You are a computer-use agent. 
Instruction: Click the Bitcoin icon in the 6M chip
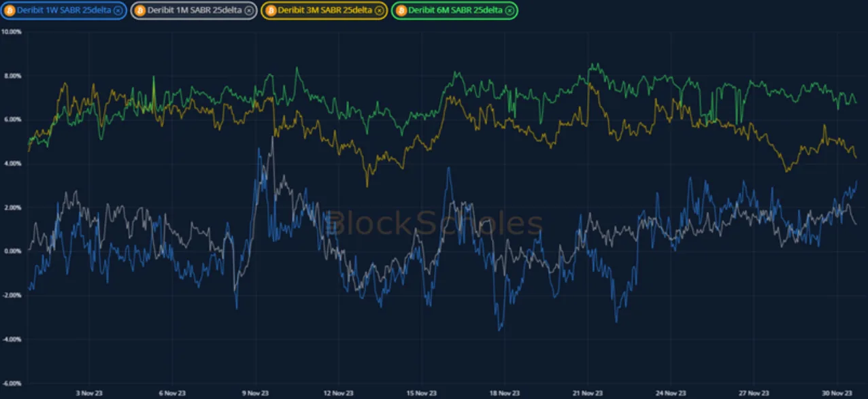[401, 10]
